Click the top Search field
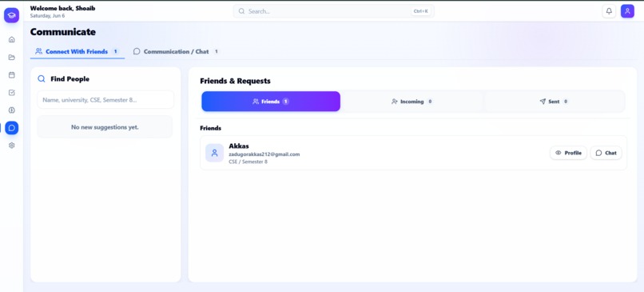 (333, 11)
